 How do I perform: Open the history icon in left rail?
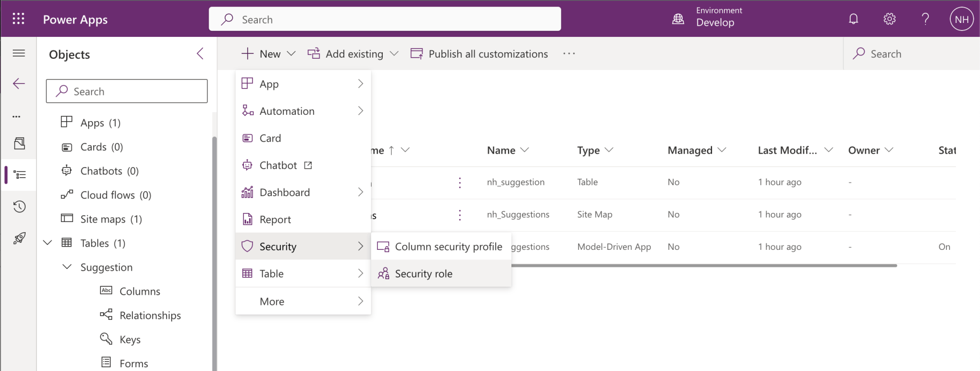(x=19, y=207)
